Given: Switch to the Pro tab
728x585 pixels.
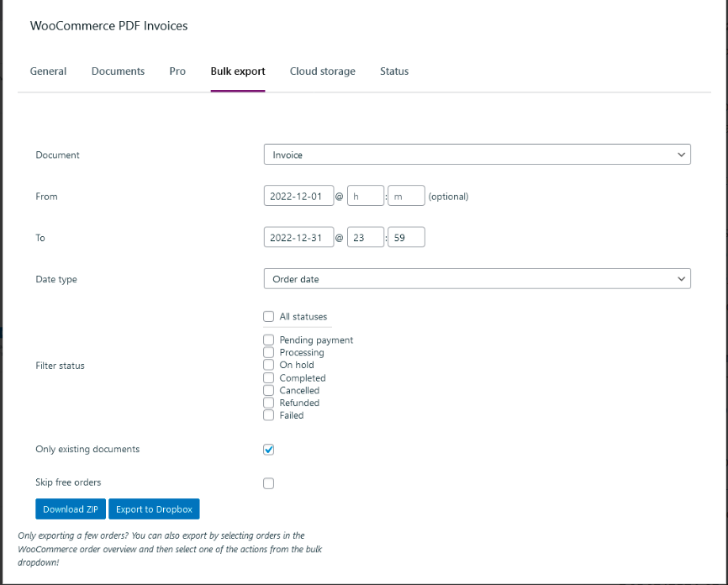Looking at the screenshot, I should point(177,71).
